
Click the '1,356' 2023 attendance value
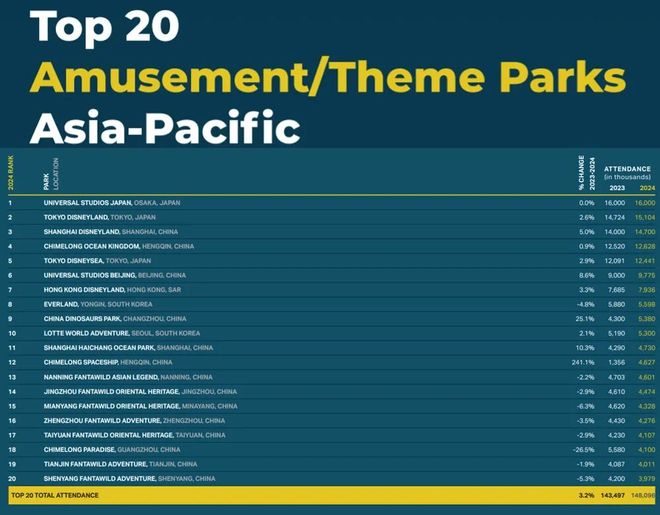[x=617, y=362]
